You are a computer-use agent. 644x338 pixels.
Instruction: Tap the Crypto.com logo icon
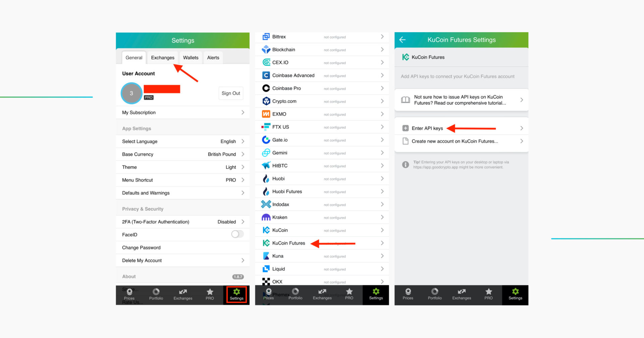point(266,101)
